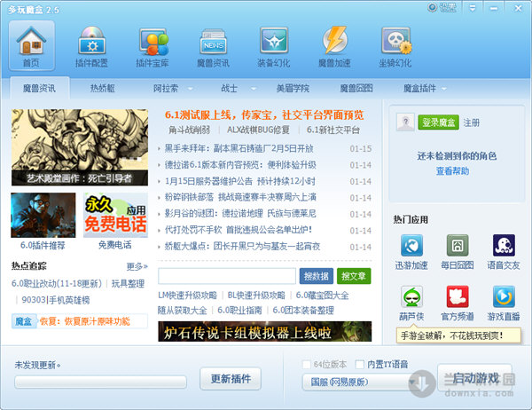Open headline 6.1测试服上线 article
The width and height of the screenshot is (532, 410).
point(264,115)
